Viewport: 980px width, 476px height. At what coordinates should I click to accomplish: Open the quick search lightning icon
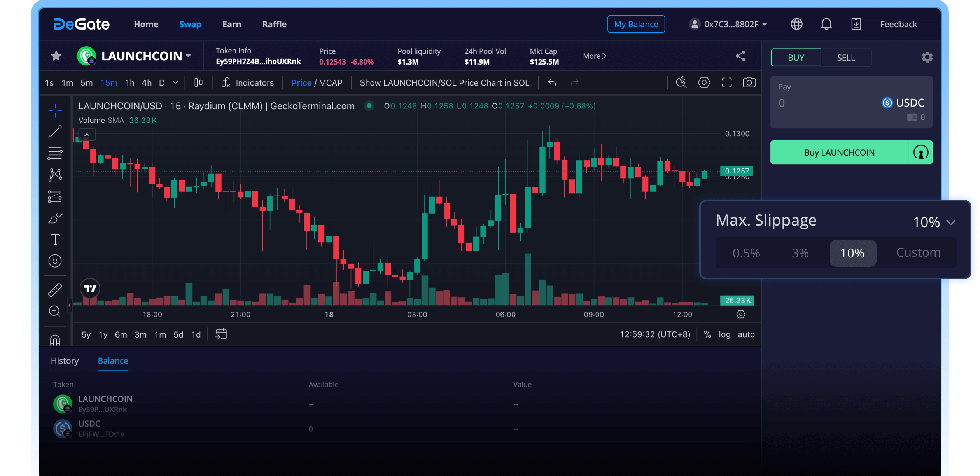coord(681,82)
